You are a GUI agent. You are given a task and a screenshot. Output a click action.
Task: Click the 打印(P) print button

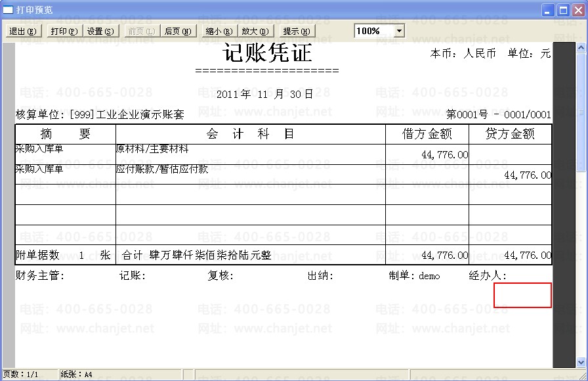(64, 31)
